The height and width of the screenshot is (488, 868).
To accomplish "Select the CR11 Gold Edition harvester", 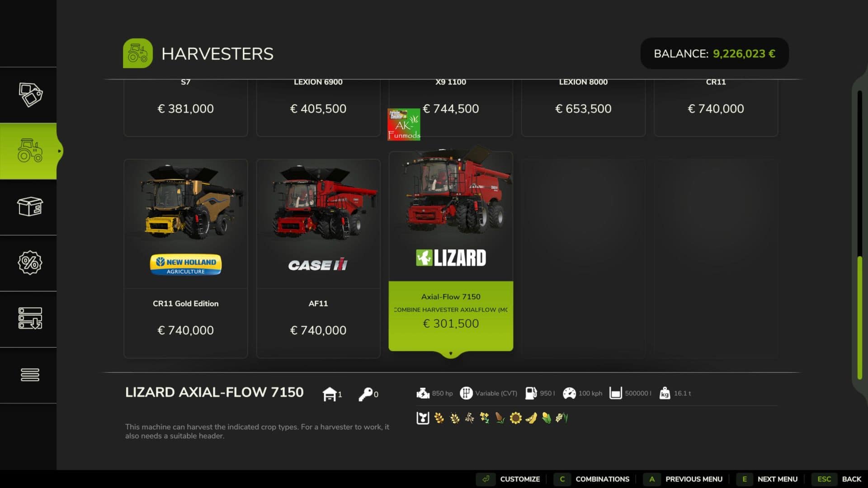I will coord(186,258).
